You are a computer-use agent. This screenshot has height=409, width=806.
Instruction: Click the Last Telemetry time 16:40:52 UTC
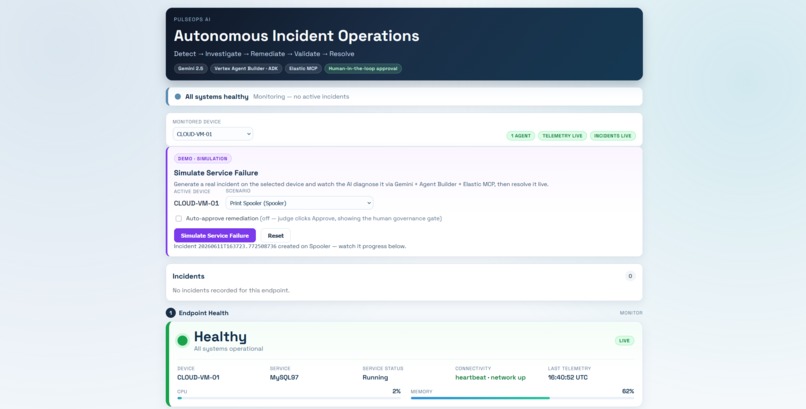tap(567, 378)
